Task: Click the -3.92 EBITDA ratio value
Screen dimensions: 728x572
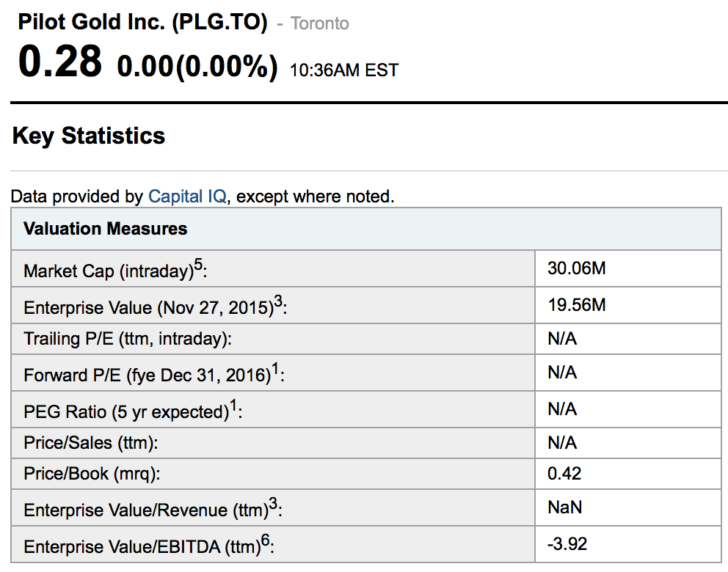Action: (x=567, y=544)
